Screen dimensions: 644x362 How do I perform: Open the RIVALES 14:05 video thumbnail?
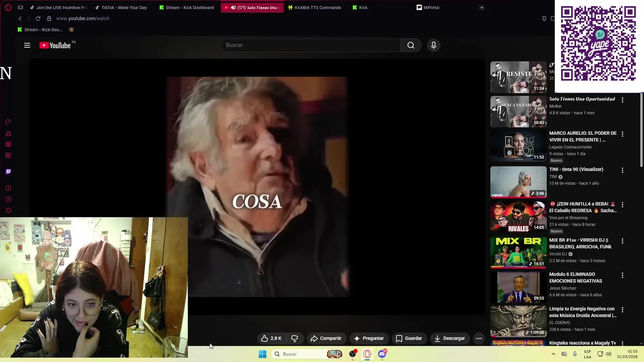(x=518, y=217)
